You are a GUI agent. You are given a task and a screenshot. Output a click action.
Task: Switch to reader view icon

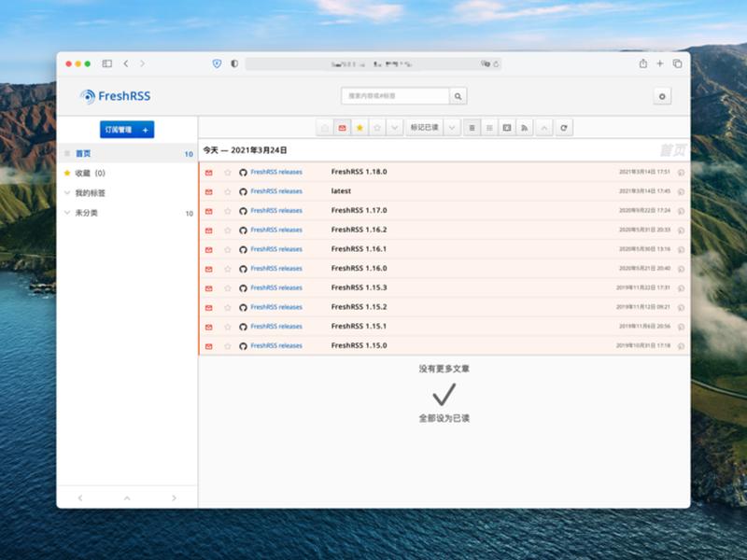[x=507, y=128]
